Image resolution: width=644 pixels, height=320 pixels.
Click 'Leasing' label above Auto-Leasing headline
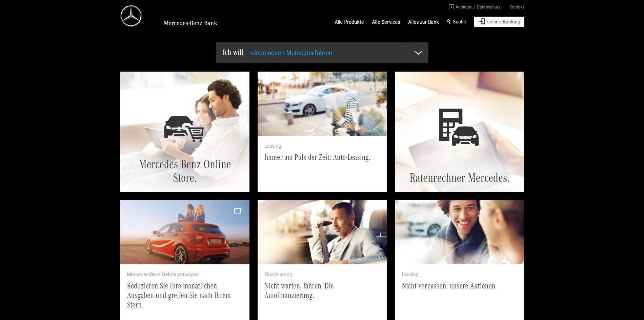pos(273,146)
